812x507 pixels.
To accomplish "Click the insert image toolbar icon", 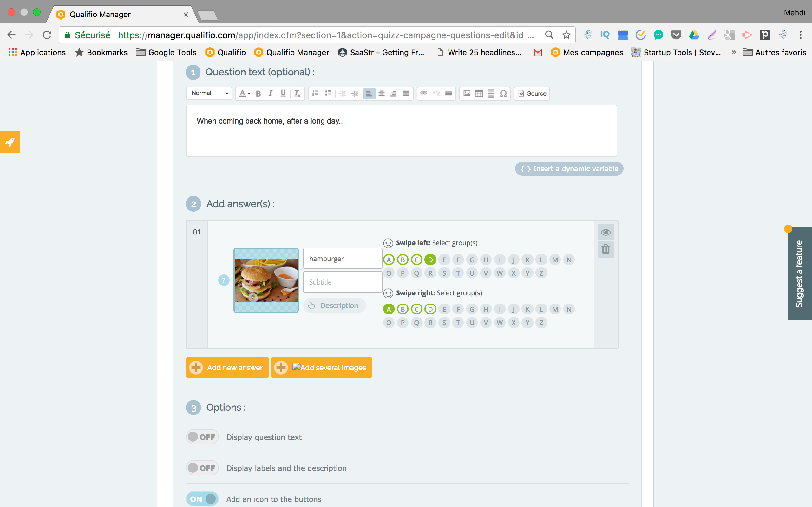I will click(467, 93).
